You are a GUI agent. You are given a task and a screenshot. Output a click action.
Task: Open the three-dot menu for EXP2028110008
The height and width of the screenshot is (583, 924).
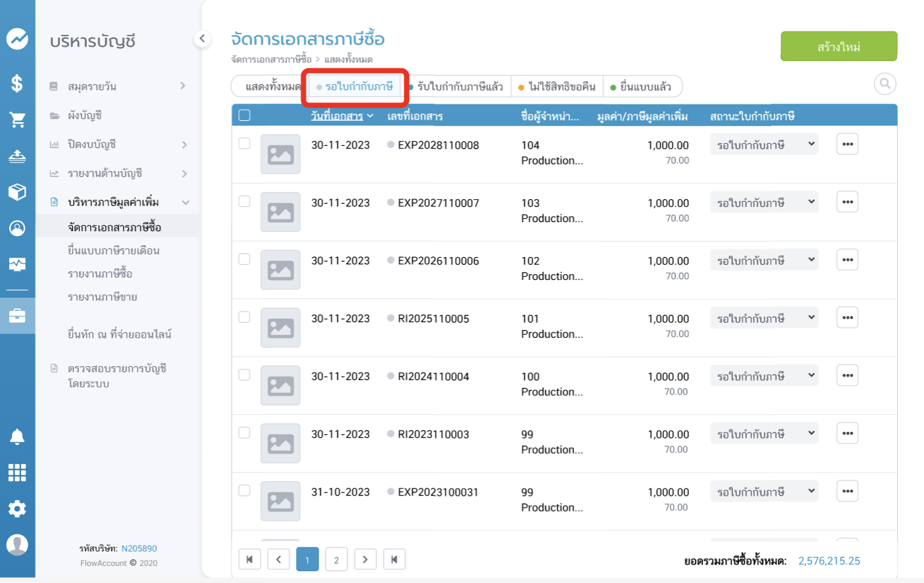(x=847, y=145)
